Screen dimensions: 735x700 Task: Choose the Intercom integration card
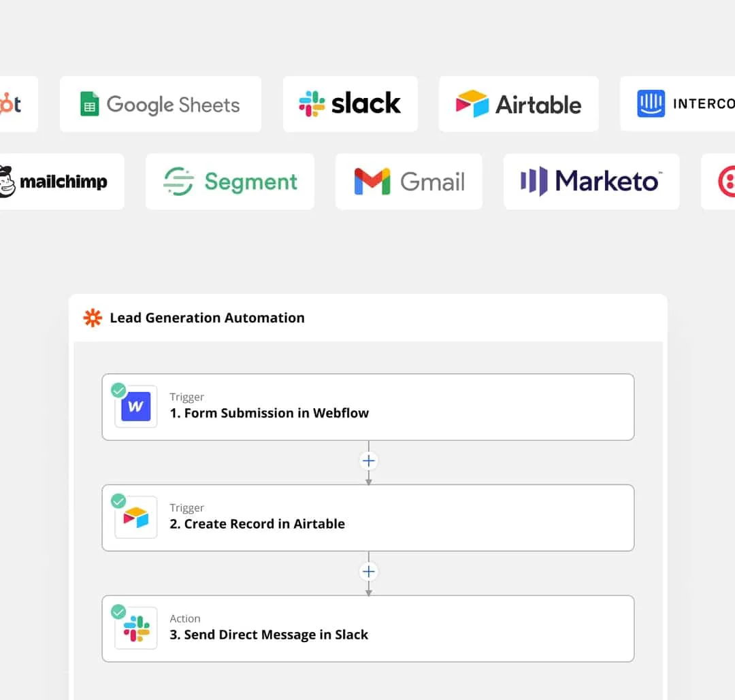click(x=678, y=104)
